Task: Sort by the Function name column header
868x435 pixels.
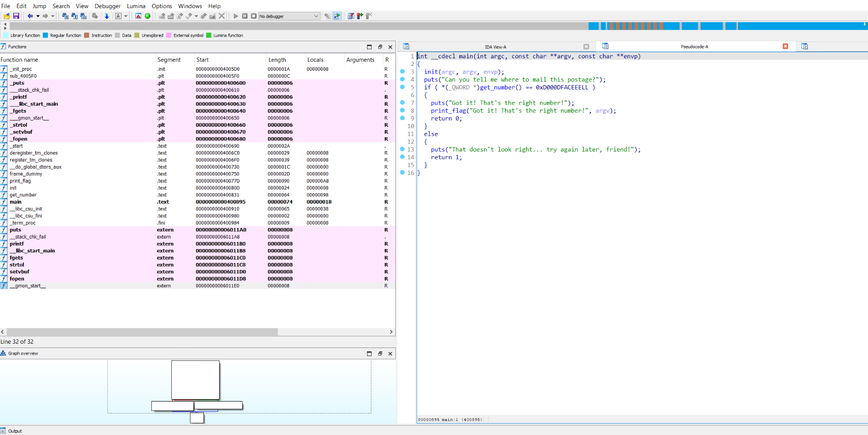Action: tap(78, 60)
